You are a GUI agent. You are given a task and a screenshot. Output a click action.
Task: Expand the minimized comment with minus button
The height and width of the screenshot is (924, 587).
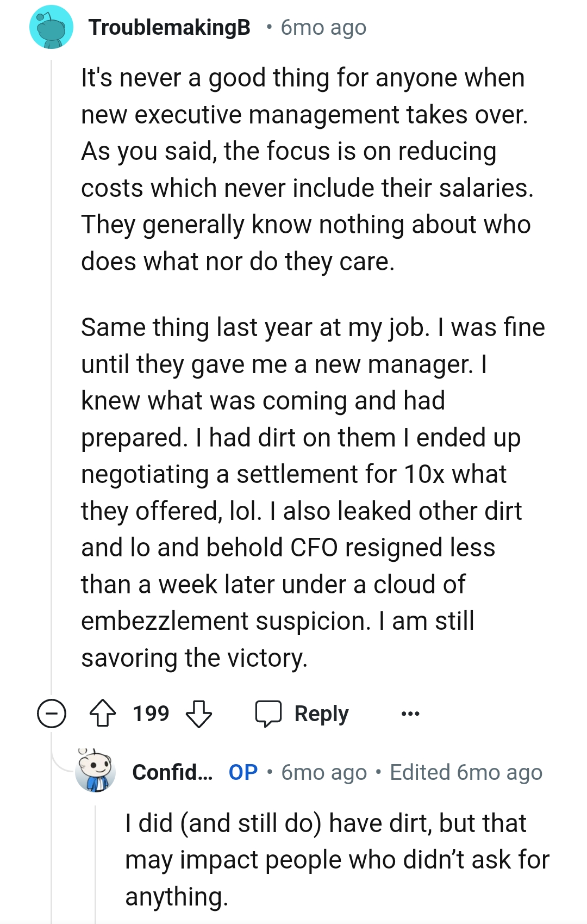pyautogui.click(x=52, y=712)
